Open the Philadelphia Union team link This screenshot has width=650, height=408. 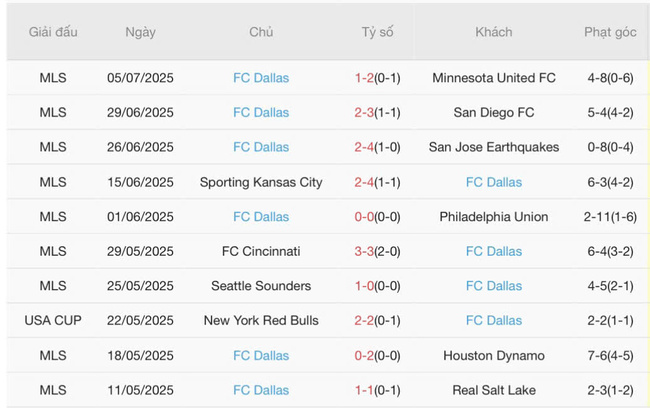(x=494, y=217)
